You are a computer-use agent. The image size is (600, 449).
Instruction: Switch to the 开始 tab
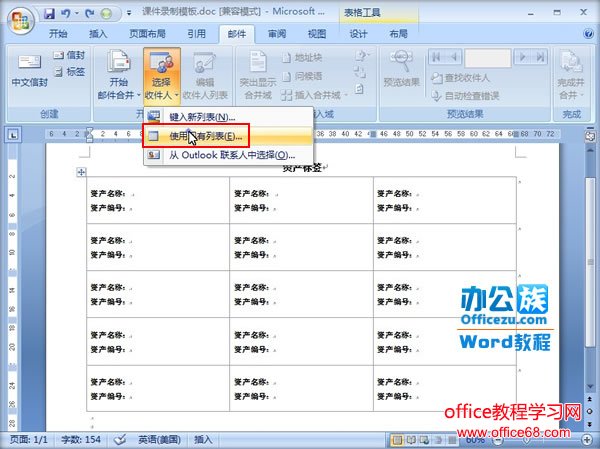[x=58, y=34]
